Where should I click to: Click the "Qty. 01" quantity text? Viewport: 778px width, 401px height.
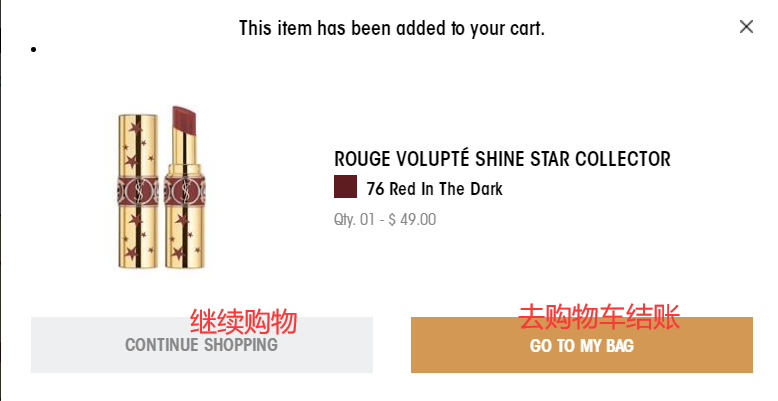354,220
